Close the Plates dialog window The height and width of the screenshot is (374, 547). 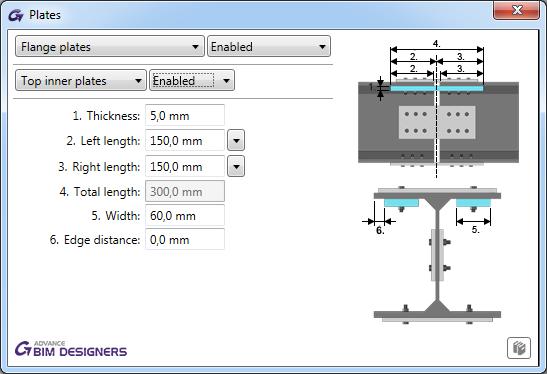(516, 10)
